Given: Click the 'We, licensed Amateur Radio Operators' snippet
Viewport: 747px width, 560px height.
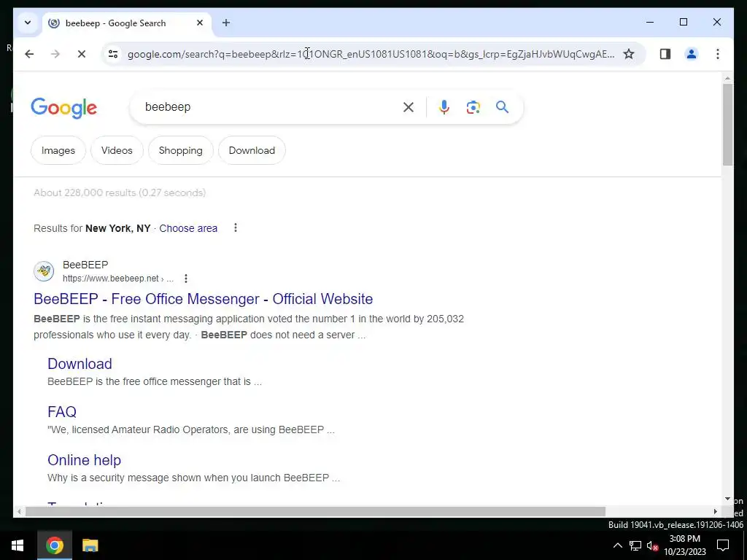Looking at the screenshot, I should pos(190,430).
